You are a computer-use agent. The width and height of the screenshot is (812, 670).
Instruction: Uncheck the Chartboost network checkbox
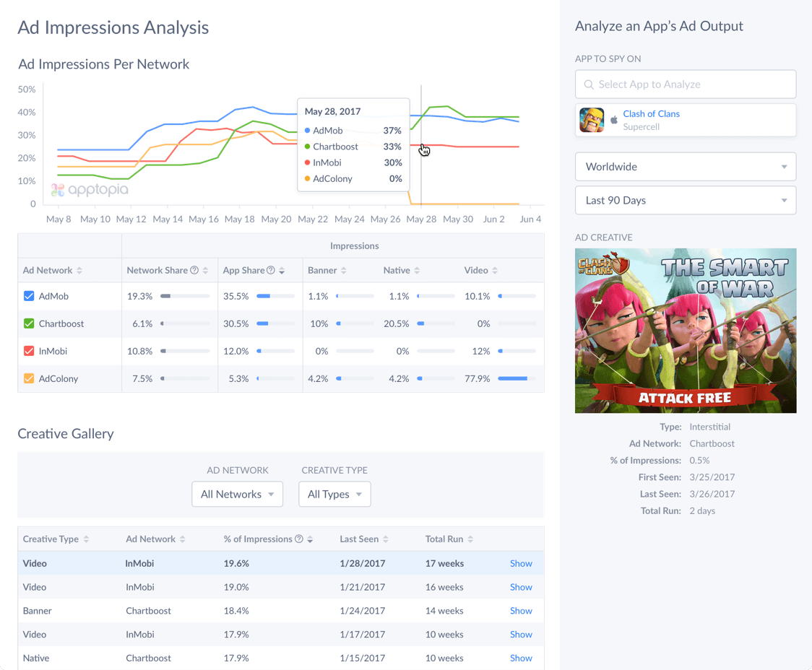(29, 323)
